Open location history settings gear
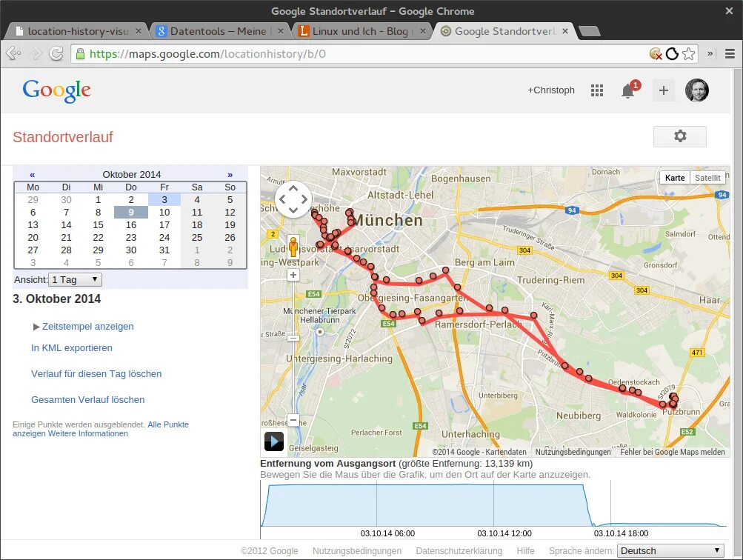Viewport: 743px width, 560px height. (680, 136)
